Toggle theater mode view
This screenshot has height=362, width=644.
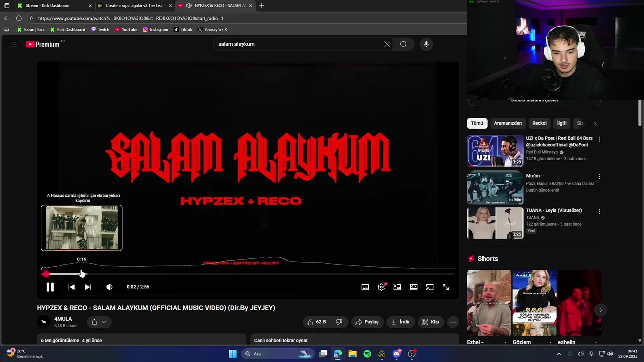pyautogui.click(x=414, y=287)
